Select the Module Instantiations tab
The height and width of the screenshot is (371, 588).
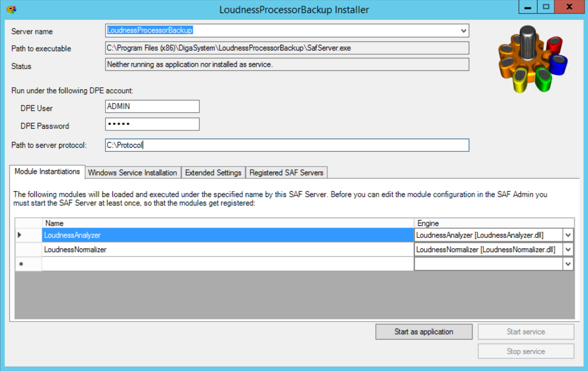[47, 172]
